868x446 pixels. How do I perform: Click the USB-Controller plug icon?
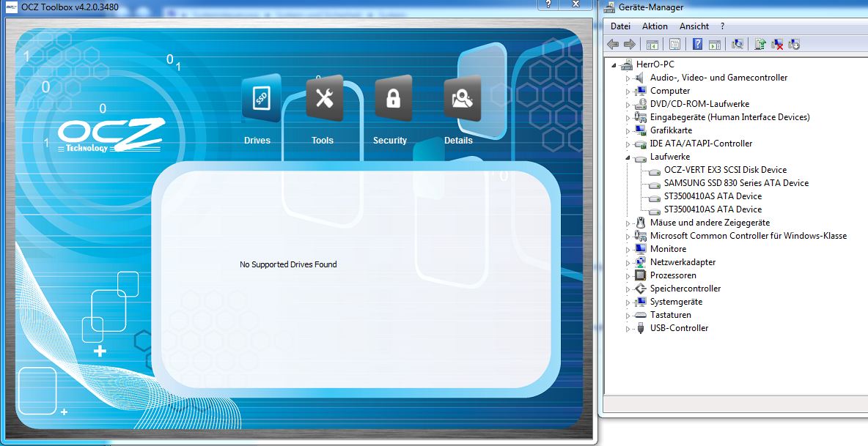pos(641,328)
